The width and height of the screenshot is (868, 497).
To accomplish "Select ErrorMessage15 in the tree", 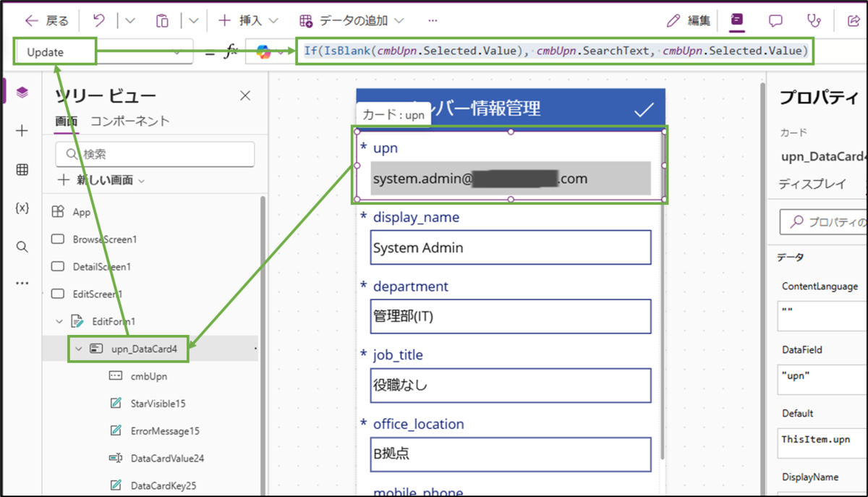I will (x=165, y=431).
